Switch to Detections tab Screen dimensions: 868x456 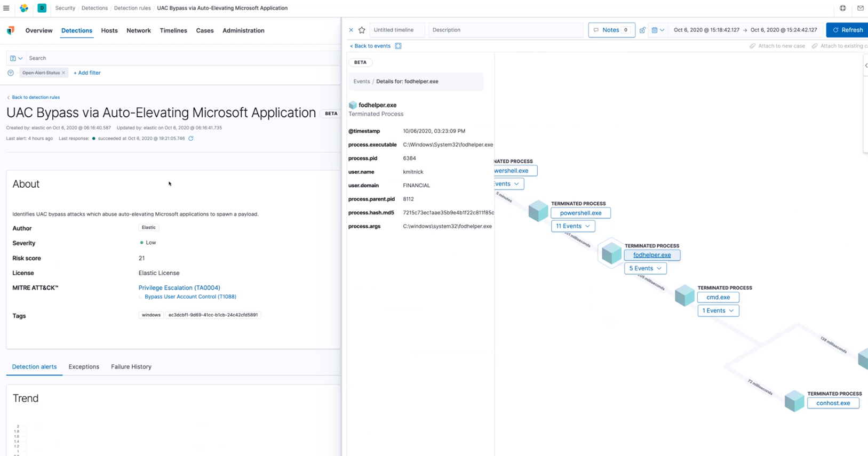click(x=77, y=30)
